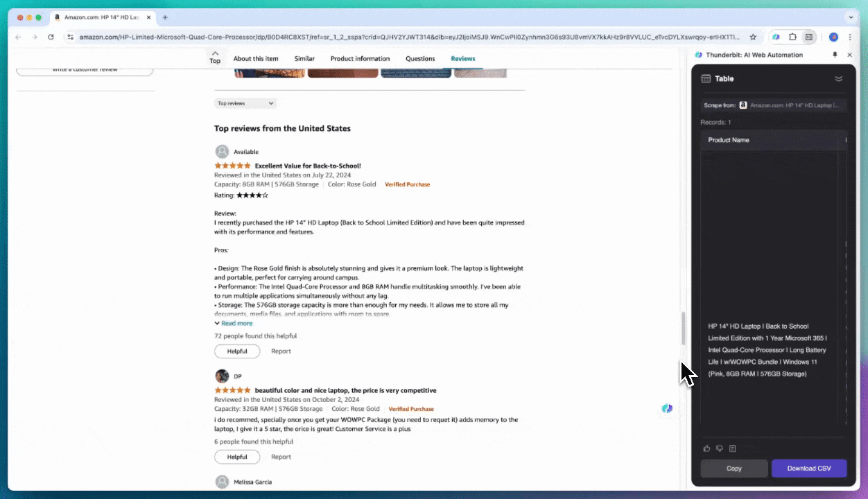The height and width of the screenshot is (499, 868).
Task: Pin the Thunderbit side panel
Action: point(835,55)
